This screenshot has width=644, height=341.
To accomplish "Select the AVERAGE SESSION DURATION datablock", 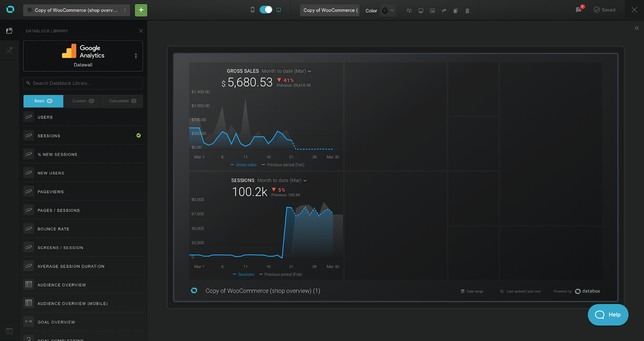I will coord(83,266).
